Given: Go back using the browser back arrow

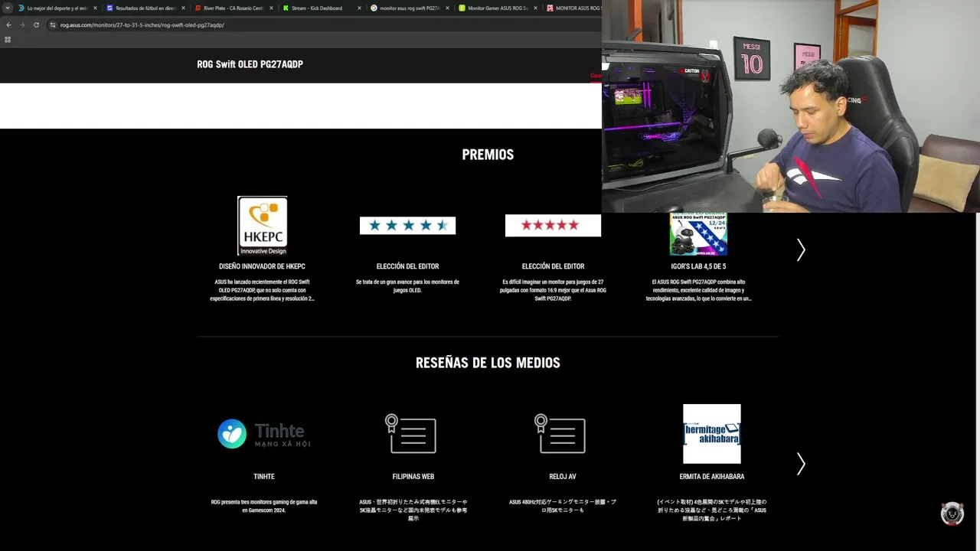Looking at the screenshot, I should pos(8,24).
